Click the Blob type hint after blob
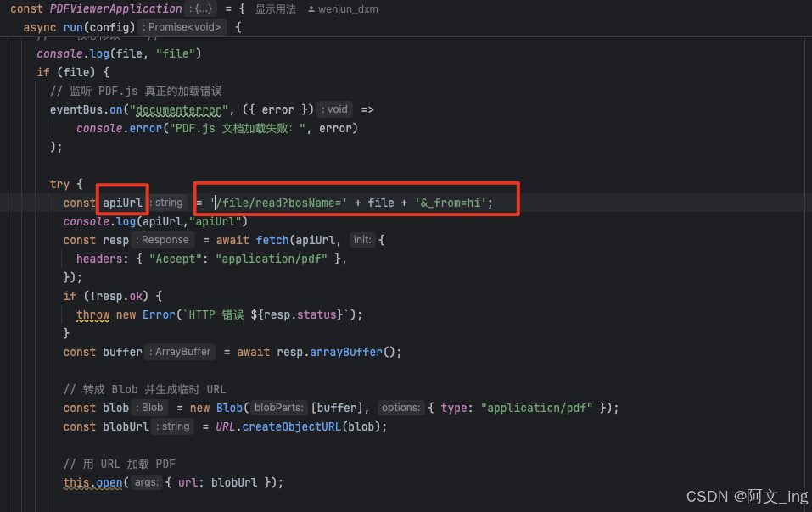 (149, 408)
